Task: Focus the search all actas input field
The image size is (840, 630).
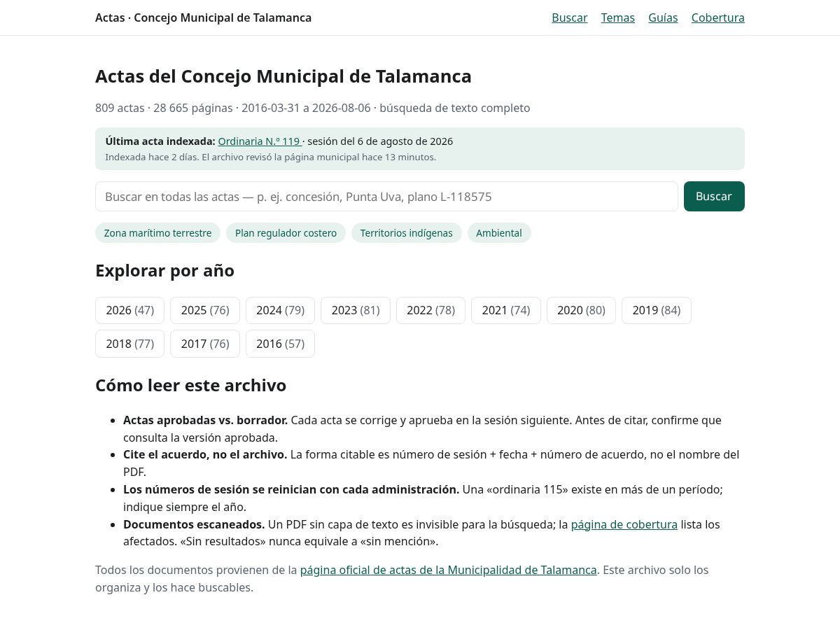Action: point(386,196)
